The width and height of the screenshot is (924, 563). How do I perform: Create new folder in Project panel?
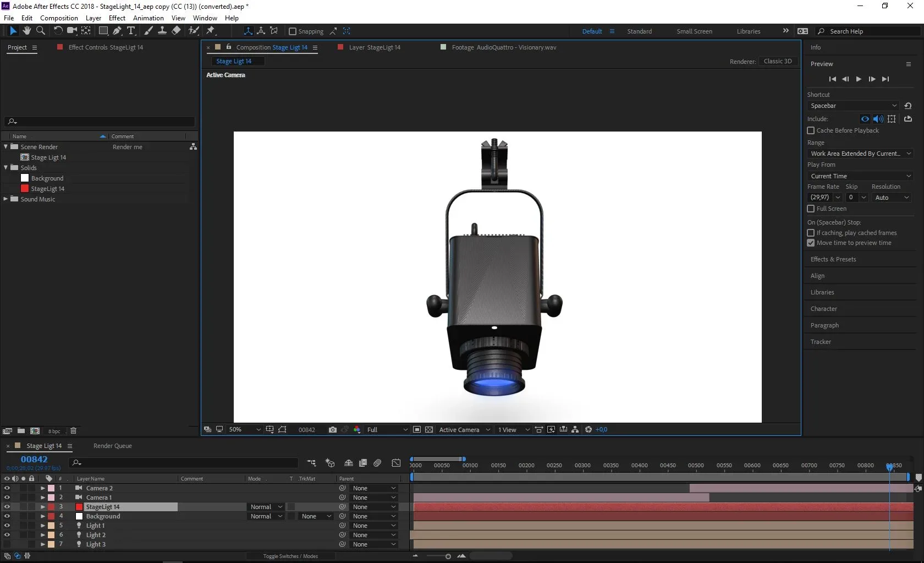(21, 431)
